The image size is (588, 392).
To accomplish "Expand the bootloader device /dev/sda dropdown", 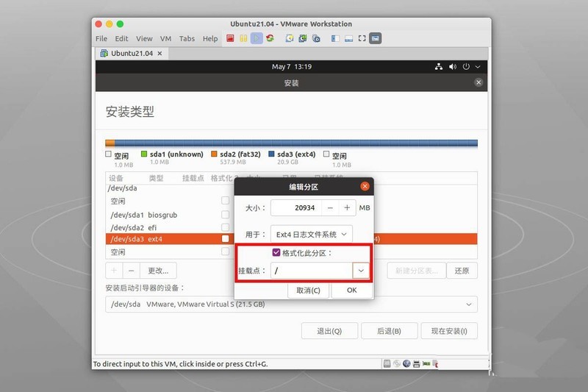I will click(x=469, y=304).
